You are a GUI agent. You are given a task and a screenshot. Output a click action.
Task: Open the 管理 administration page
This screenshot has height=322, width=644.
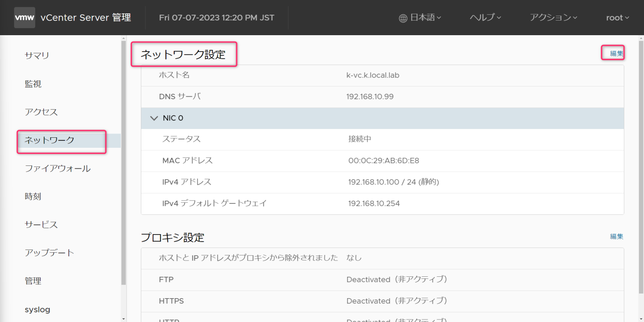[x=33, y=281]
